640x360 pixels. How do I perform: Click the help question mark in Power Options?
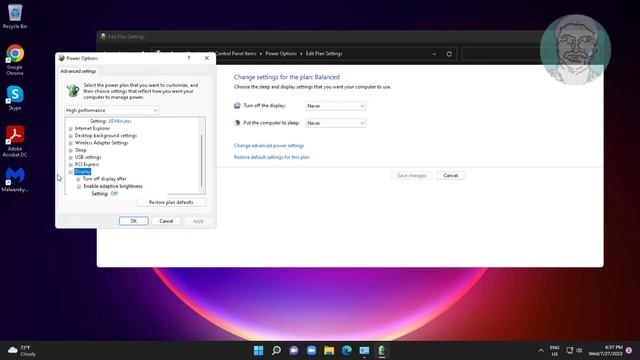coord(189,58)
